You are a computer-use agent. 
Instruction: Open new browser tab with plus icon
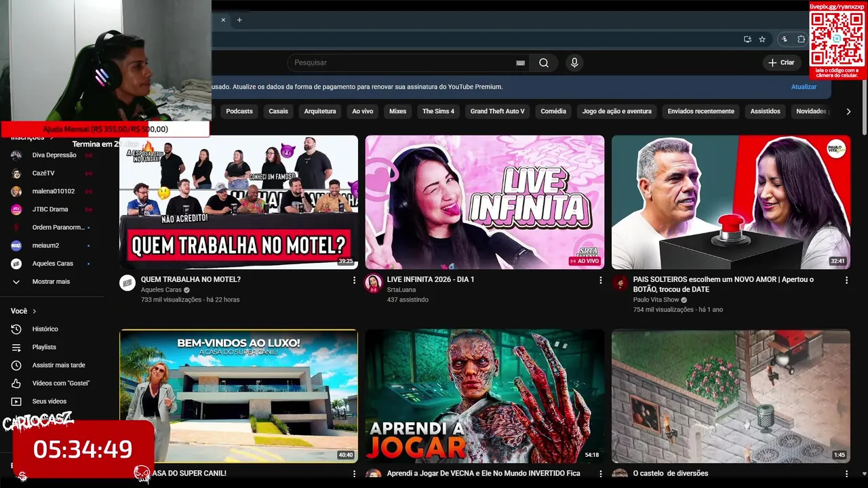point(239,20)
